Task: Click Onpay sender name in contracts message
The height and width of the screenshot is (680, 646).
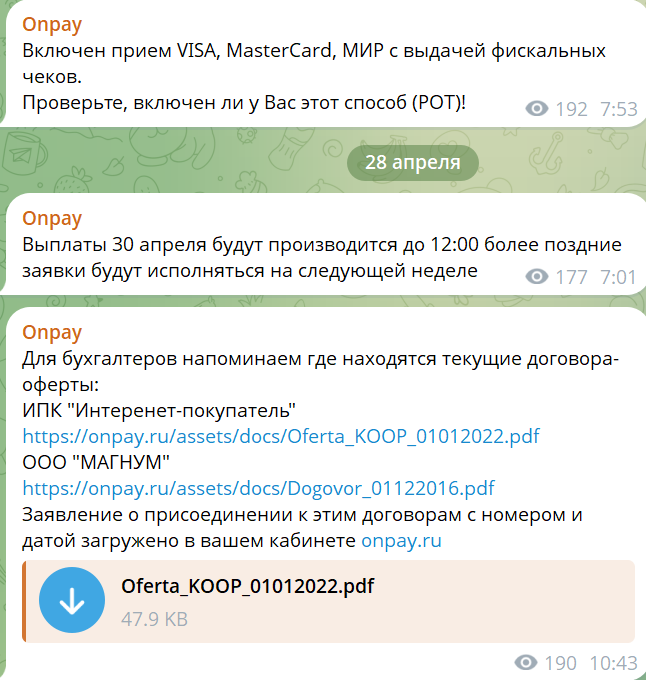Action: (x=52, y=333)
